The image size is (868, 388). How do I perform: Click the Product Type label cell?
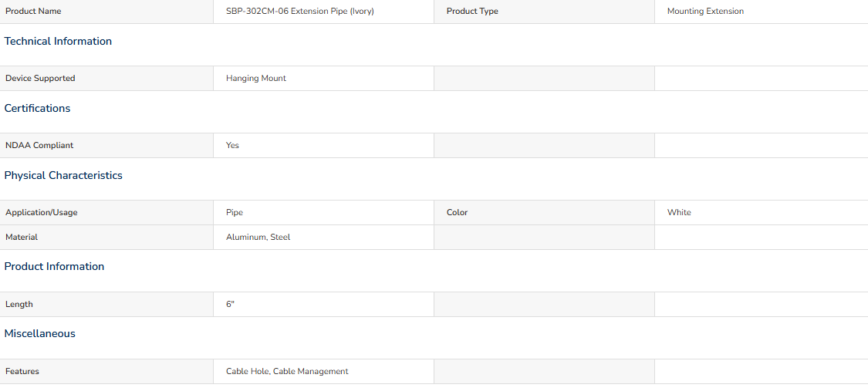click(x=544, y=11)
